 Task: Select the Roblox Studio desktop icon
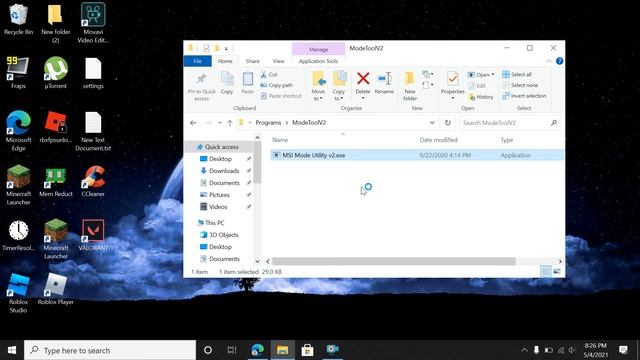[x=18, y=293]
